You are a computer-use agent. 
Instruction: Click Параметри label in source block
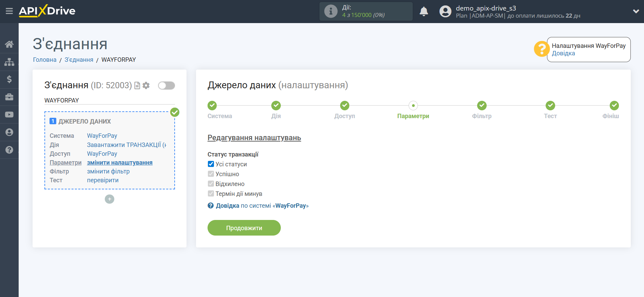pyautogui.click(x=66, y=163)
